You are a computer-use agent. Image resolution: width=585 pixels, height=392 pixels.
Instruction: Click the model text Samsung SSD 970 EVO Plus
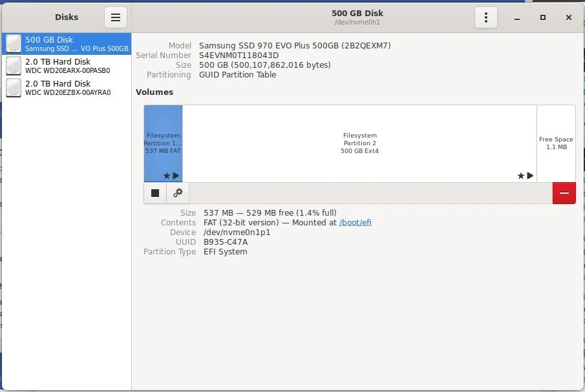295,45
